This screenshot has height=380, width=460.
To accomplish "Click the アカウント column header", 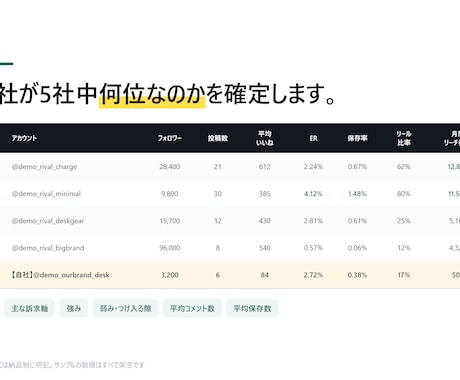I will 24,138.
